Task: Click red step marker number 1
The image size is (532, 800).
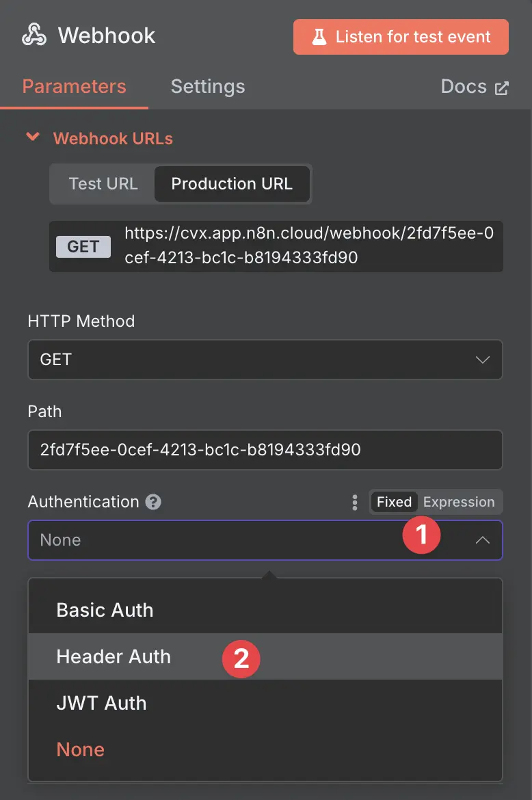Action: [421, 535]
